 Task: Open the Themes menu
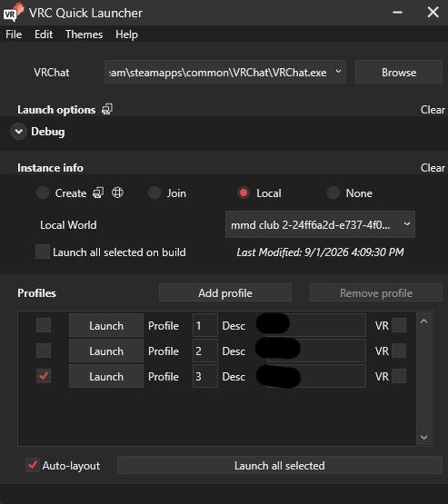click(x=84, y=35)
